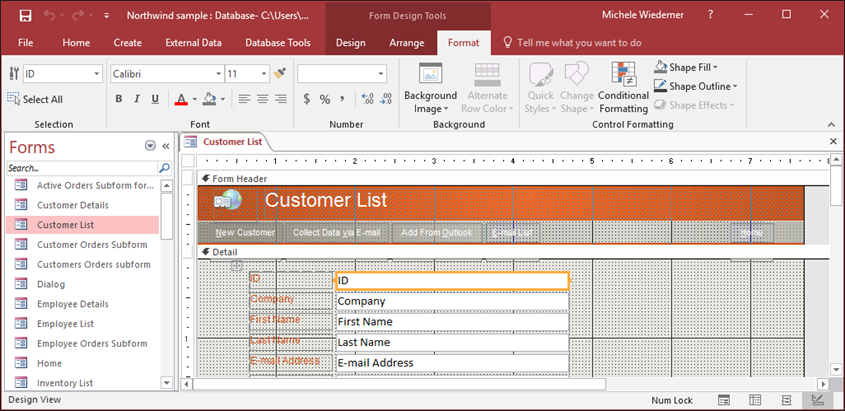Align text right
This screenshot has height=411, width=845.
click(x=281, y=99)
